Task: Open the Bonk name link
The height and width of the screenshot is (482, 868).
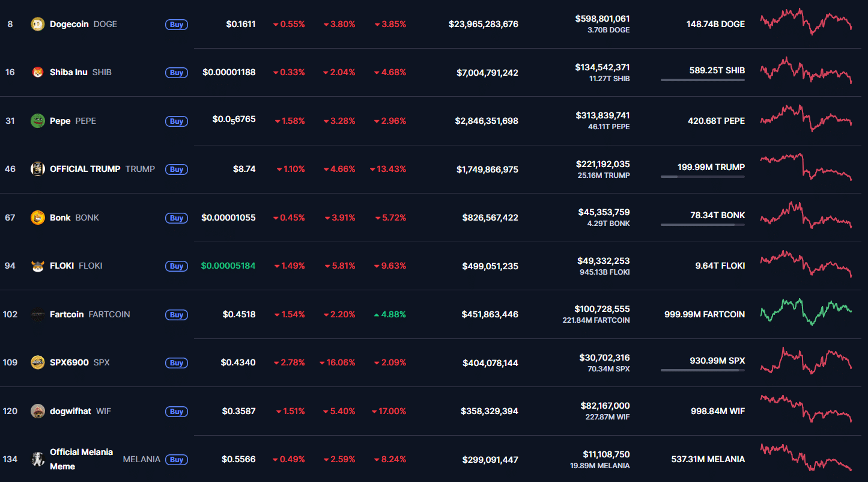Action: [x=60, y=218]
